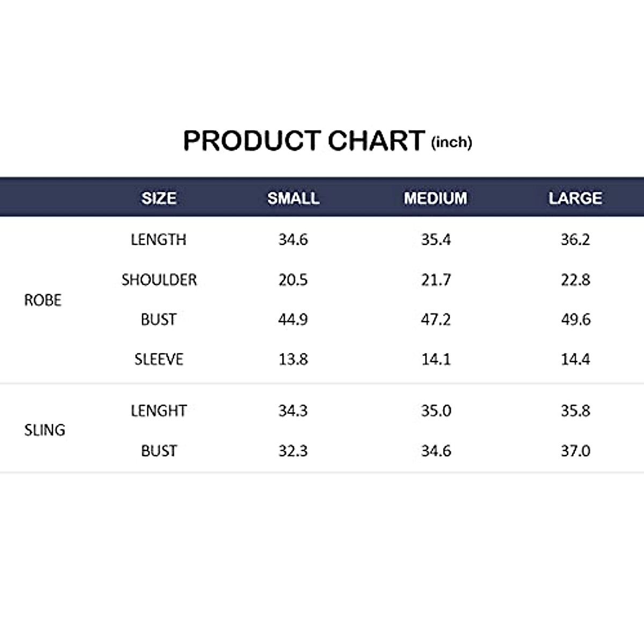Click the robe BUST row label

tap(159, 319)
